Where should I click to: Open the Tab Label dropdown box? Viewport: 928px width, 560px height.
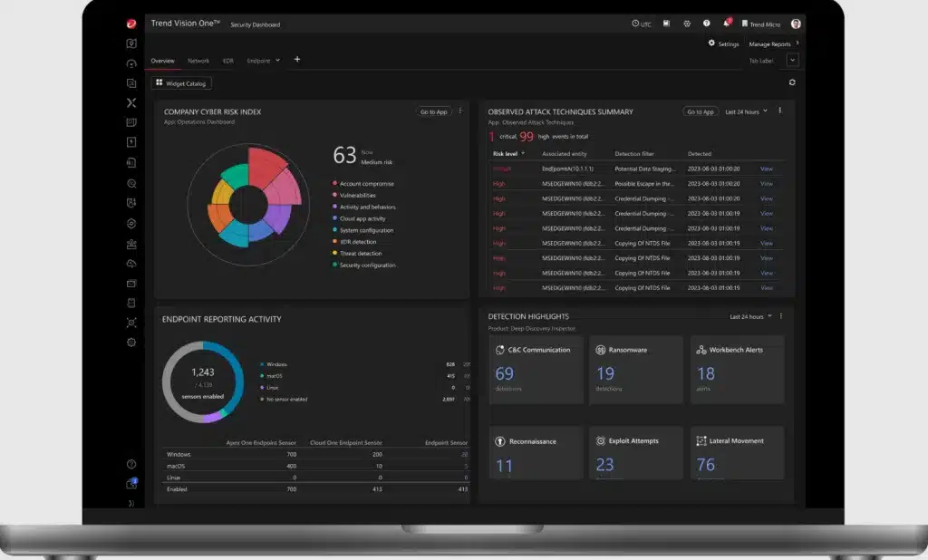792,60
